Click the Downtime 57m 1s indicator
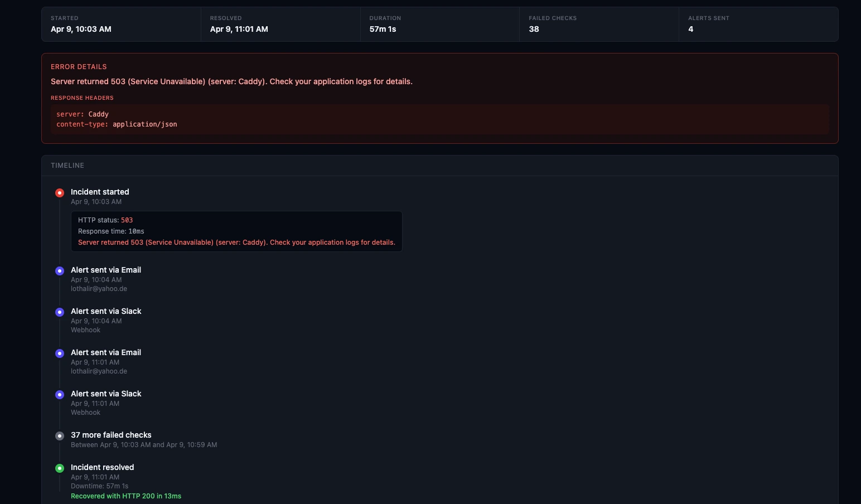This screenshot has height=504, width=861. pos(100,486)
